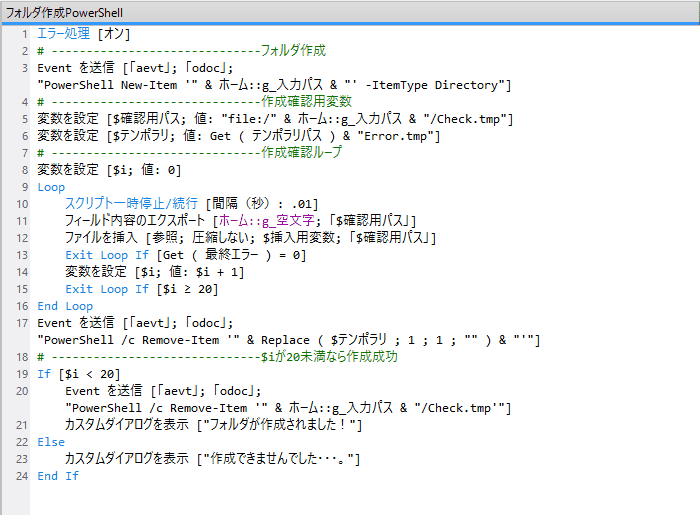Select the End If step

pyautogui.click(x=58, y=476)
